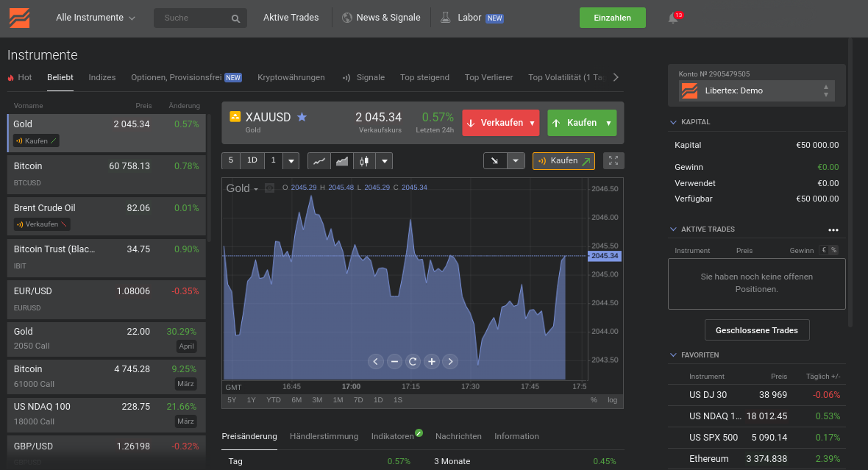Image resolution: width=868 pixels, height=470 pixels.
Task: Open the Top steigend tab
Action: [424, 77]
